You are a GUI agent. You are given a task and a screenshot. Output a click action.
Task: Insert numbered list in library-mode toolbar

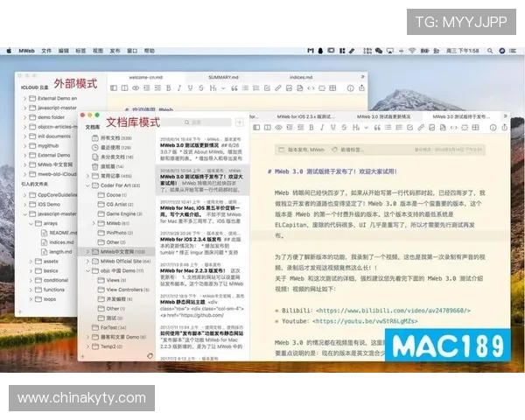click(x=399, y=128)
